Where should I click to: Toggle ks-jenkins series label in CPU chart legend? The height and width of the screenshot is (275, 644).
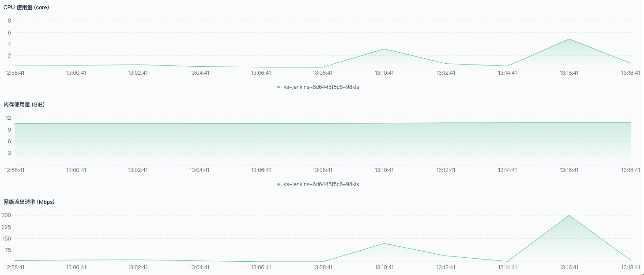click(321, 87)
